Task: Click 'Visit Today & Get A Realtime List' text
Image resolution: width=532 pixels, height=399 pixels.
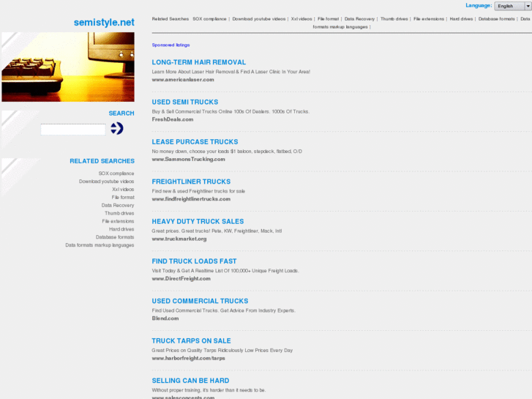Action: coord(225,271)
